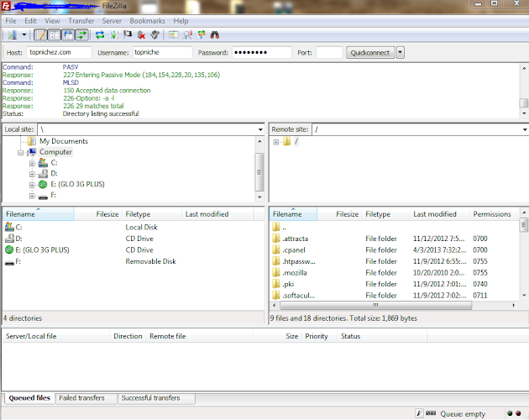Expand the remote root folder node

(x=276, y=142)
